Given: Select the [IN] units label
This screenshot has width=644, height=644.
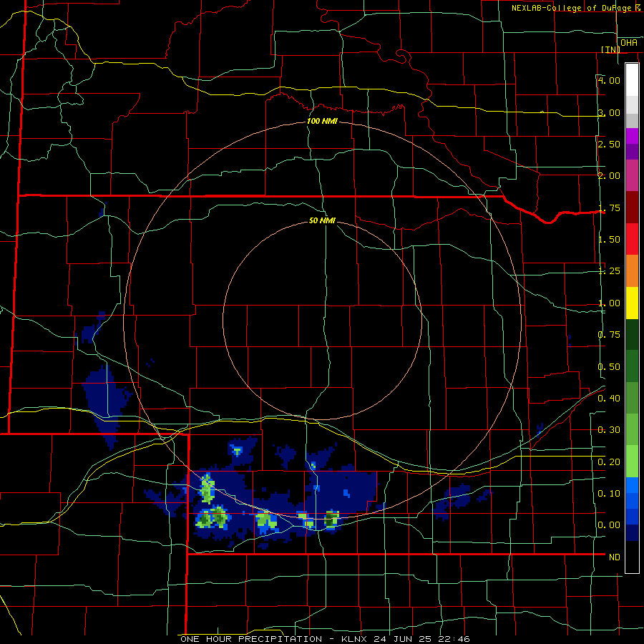Looking at the screenshot, I should pyautogui.click(x=610, y=49).
